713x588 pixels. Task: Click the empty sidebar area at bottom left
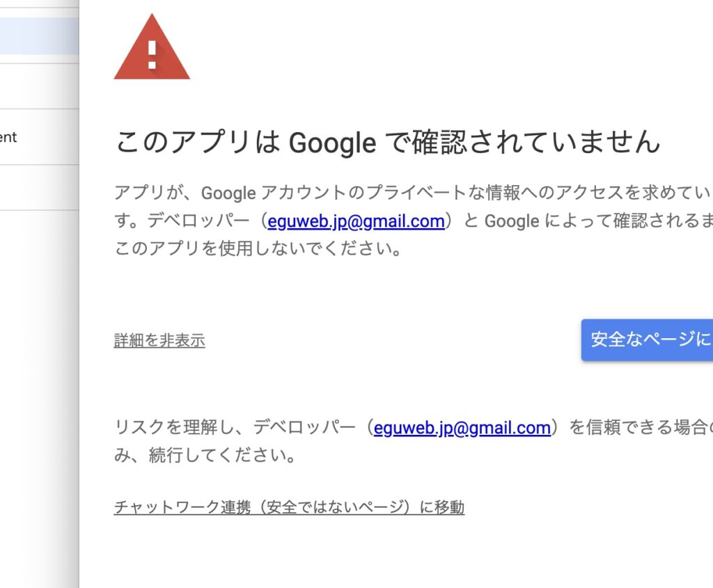tap(38, 418)
